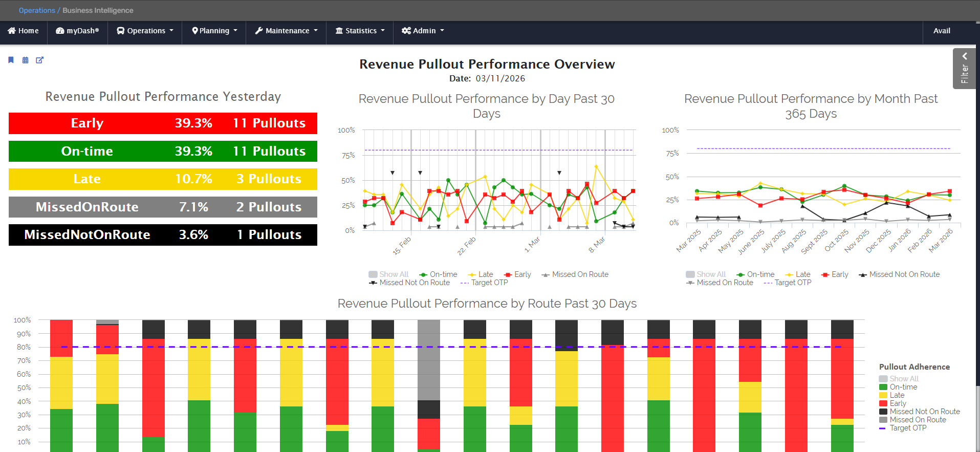Click the wrench icon beside Maintenance
This screenshot has height=452, width=980.
259,31
